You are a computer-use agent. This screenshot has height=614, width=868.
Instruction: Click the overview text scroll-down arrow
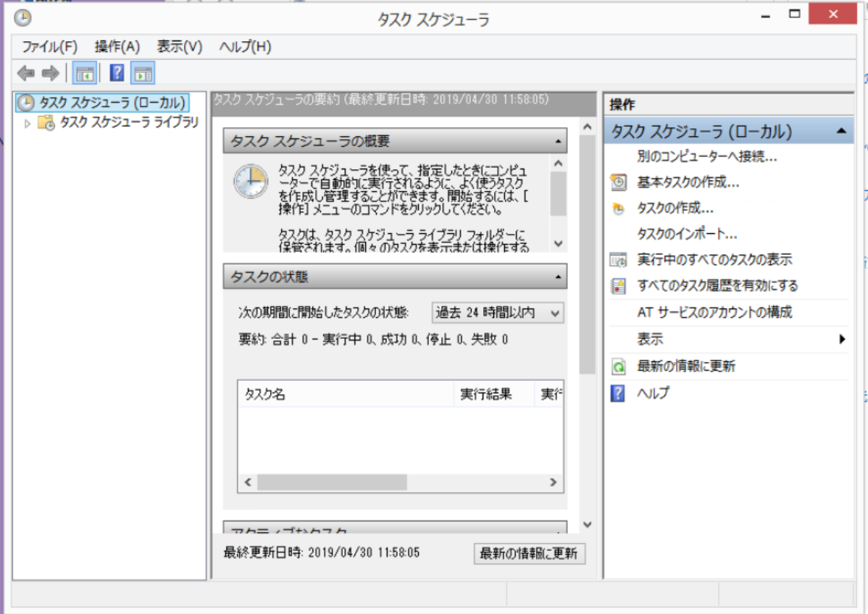click(x=558, y=243)
